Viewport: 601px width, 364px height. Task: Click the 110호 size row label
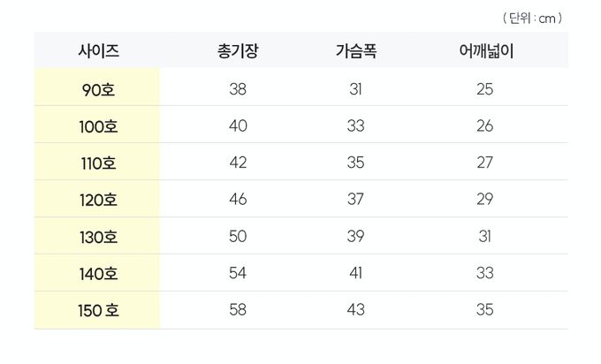(98, 163)
